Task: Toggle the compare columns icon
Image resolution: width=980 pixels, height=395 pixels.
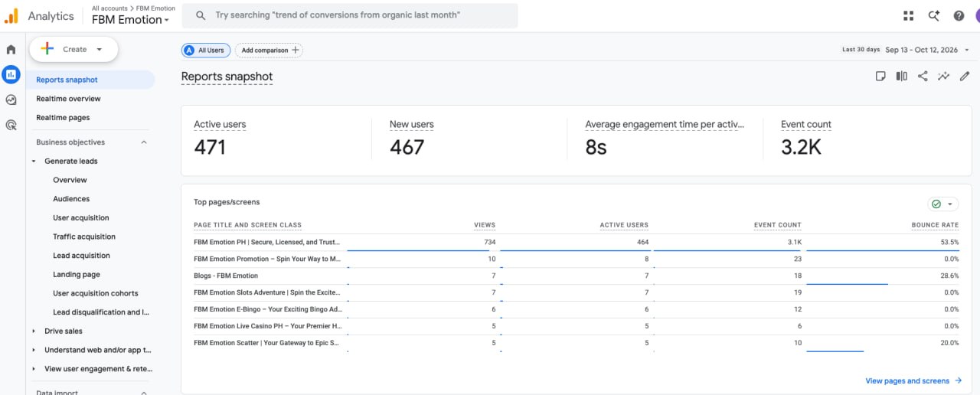Action: pos(902,76)
